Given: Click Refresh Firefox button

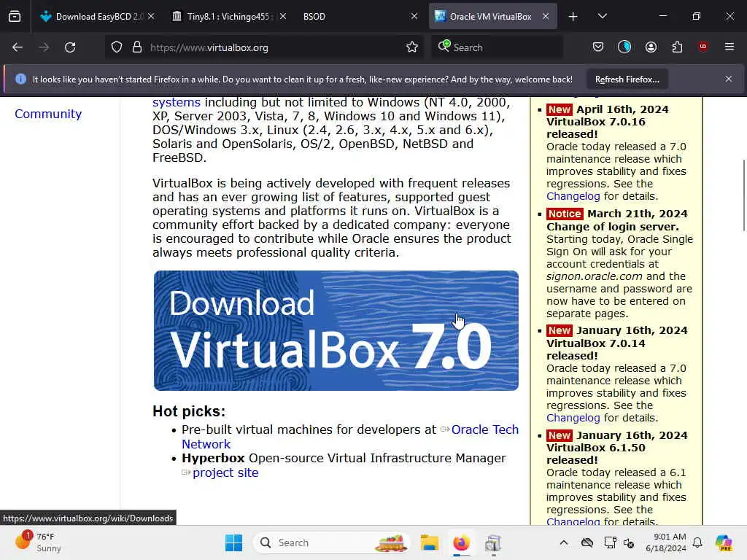Looking at the screenshot, I should pos(627,79).
